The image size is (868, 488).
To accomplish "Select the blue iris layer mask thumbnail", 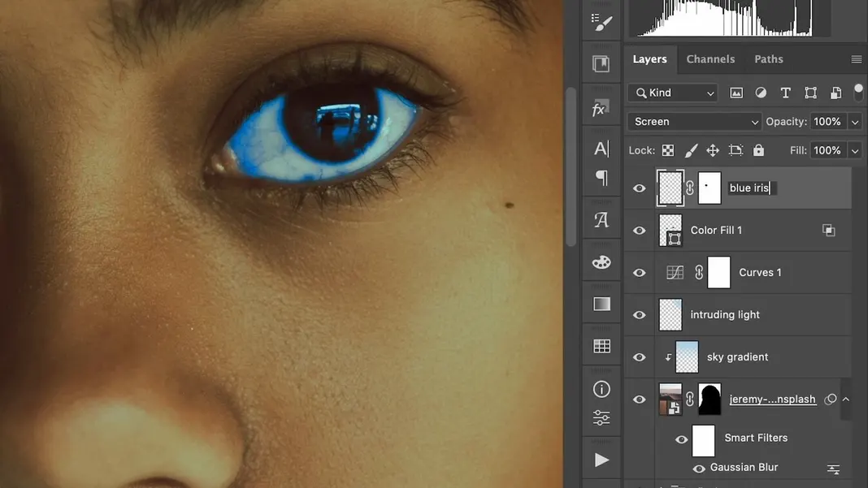I will (710, 188).
